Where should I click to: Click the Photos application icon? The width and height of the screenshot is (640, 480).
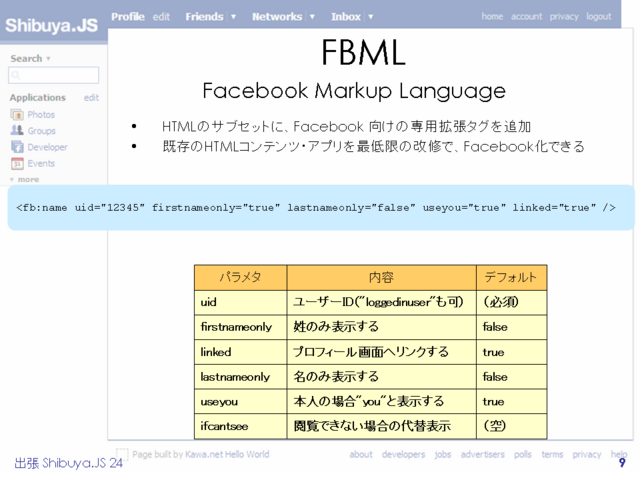(x=17, y=115)
